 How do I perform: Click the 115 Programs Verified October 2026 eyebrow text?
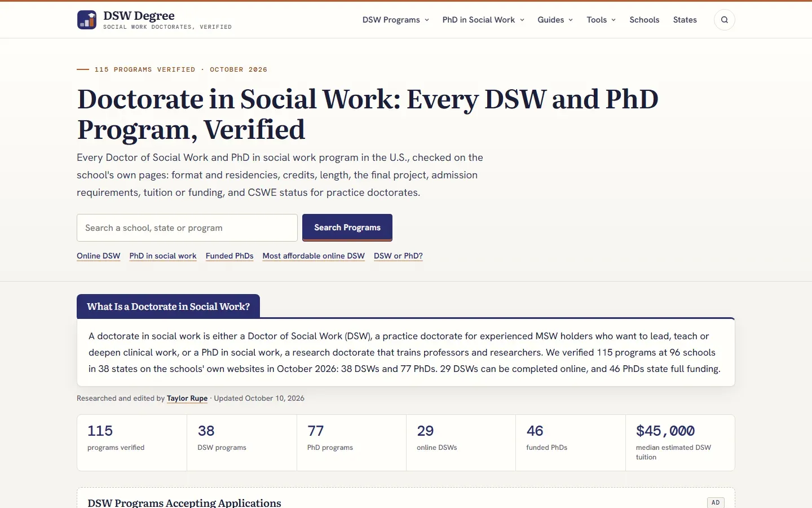[x=181, y=69]
